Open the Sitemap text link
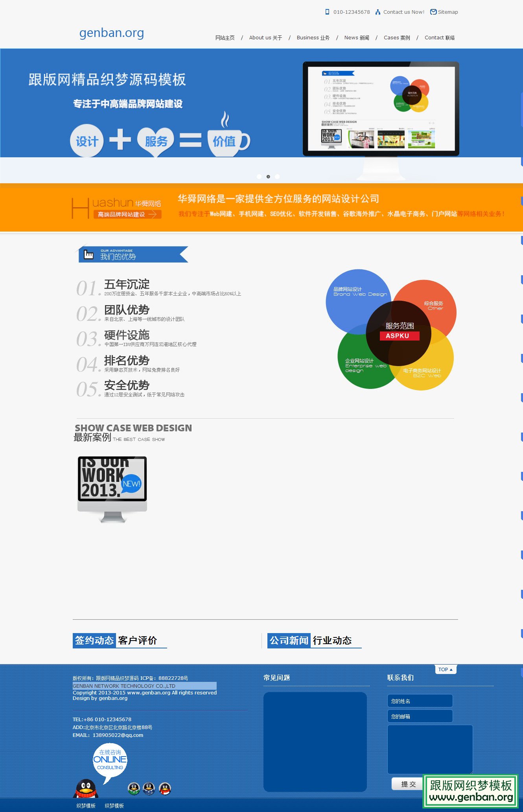This screenshot has width=523, height=812. 448,12
